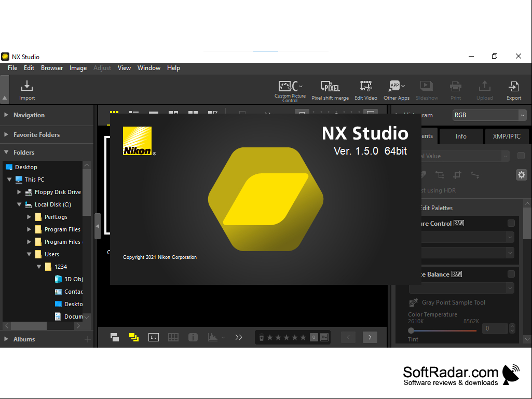Launch Pixel shift merge

(330, 91)
